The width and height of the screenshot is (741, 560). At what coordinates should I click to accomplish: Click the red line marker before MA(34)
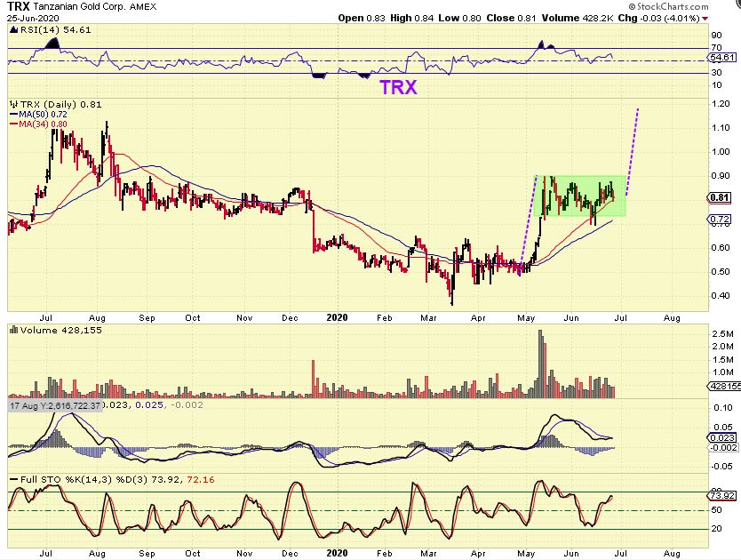(x=14, y=124)
